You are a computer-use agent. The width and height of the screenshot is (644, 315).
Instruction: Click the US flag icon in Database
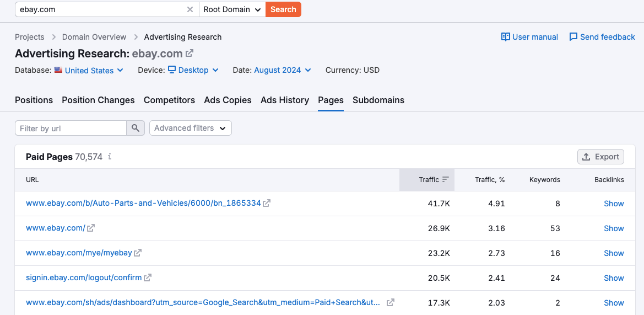(x=58, y=70)
